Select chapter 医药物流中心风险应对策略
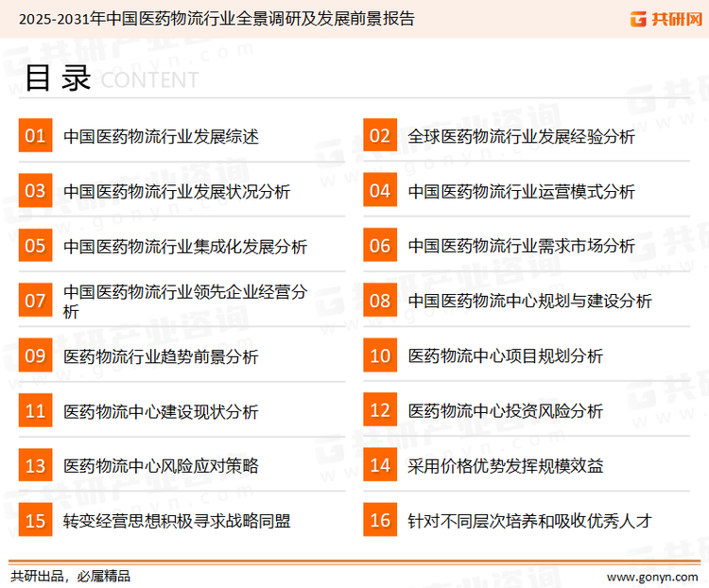Image resolution: width=709 pixels, height=588 pixels. 161,466
